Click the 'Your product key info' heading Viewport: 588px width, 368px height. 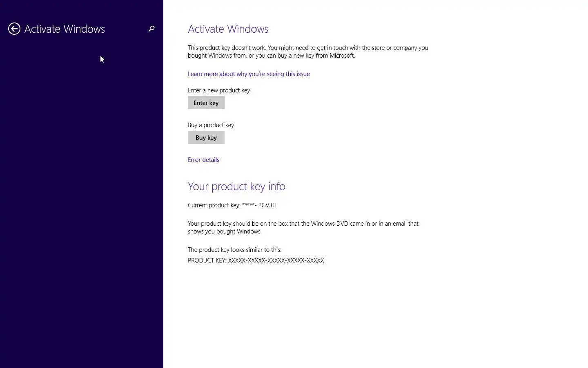236,186
